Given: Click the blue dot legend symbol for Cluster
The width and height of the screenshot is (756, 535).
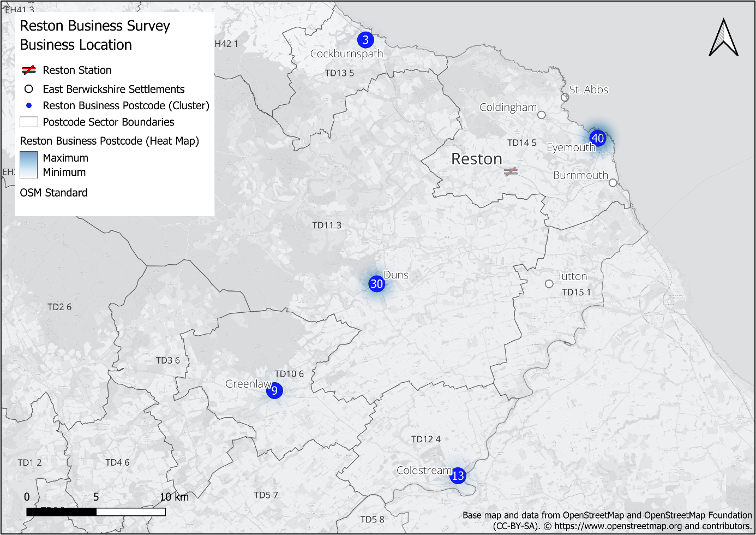Looking at the screenshot, I should coord(29,105).
